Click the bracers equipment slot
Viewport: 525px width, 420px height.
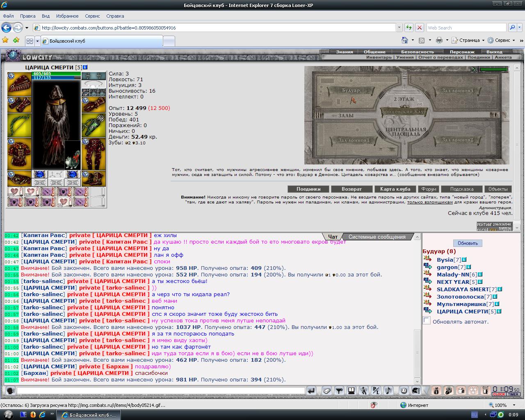pyautogui.click(x=19, y=105)
